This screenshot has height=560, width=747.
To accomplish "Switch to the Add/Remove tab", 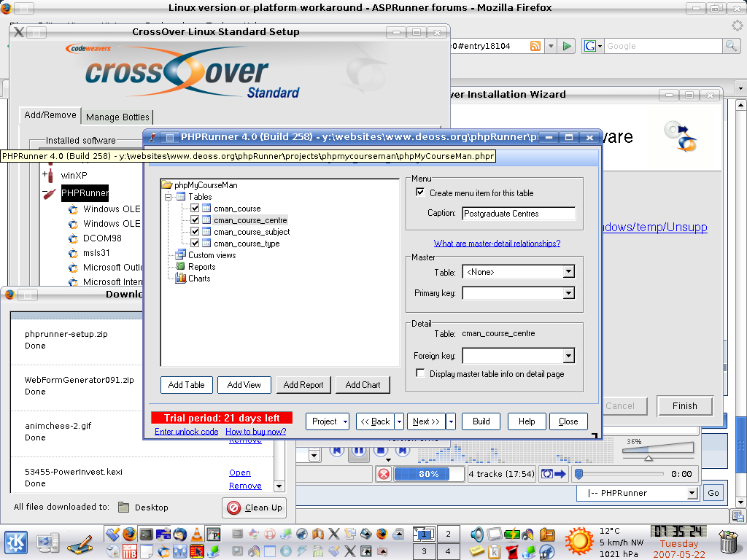I will point(50,115).
